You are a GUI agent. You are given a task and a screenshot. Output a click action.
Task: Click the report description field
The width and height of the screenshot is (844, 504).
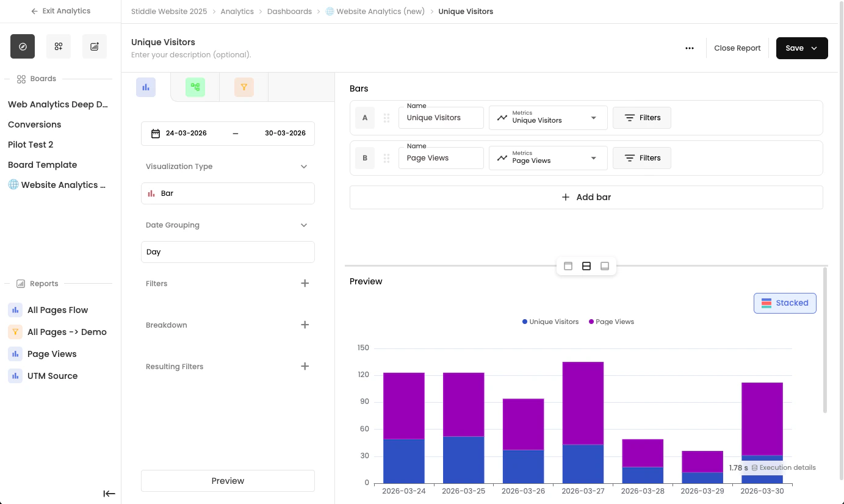coord(191,55)
